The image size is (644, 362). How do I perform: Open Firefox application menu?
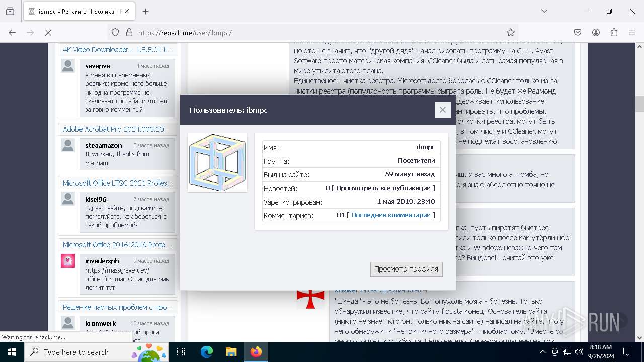click(x=632, y=32)
